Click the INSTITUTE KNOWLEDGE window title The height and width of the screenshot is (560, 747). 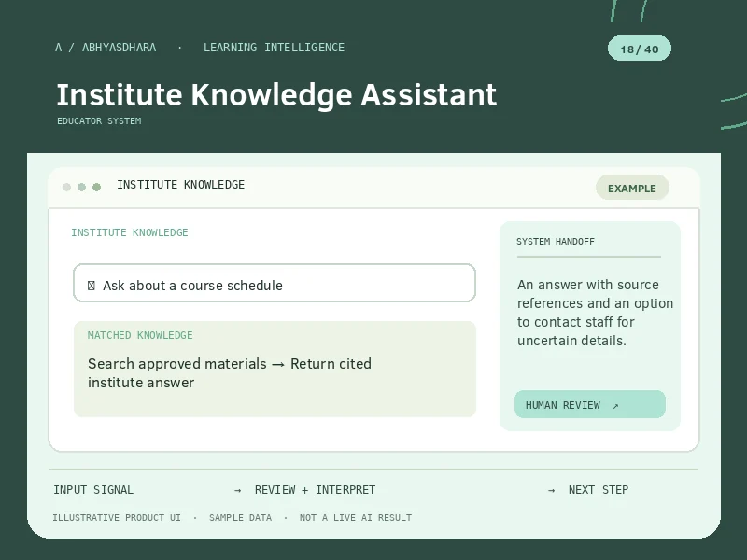pos(180,184)
